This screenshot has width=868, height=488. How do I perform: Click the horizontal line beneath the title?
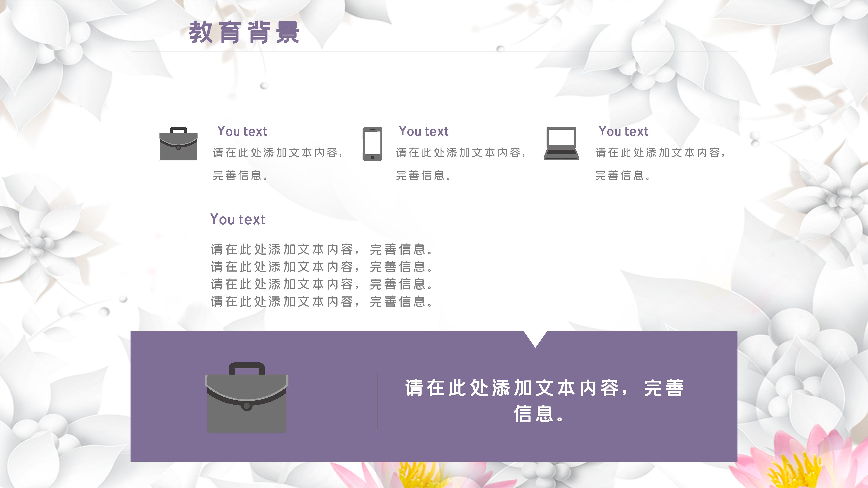[x=434, y=52]
